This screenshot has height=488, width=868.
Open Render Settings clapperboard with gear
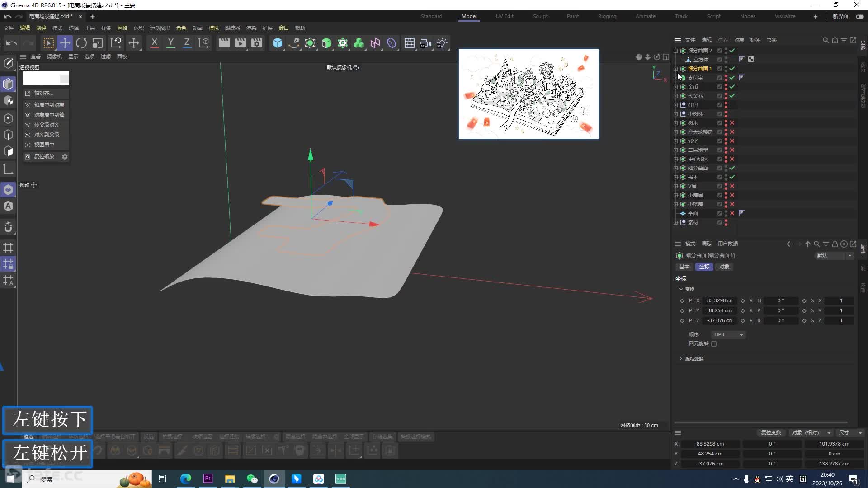257,43
